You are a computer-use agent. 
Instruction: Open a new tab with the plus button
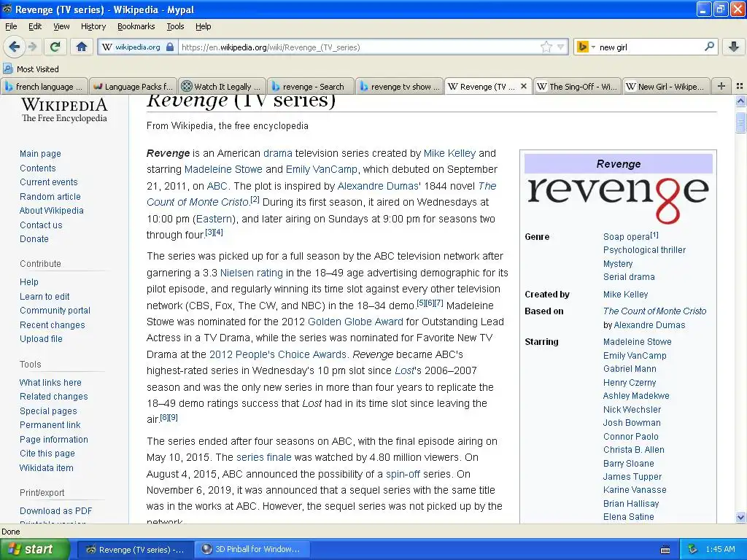(721, 86)
